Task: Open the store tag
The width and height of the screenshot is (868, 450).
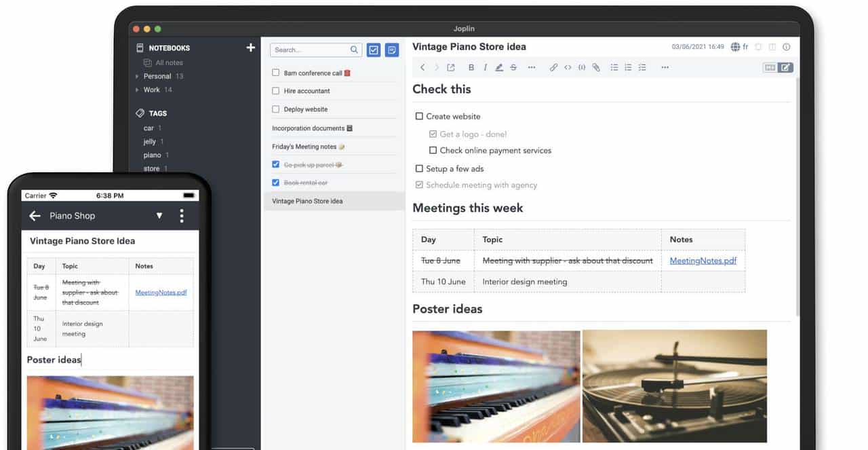Action: pyautogui.click(x=152, y=169)
